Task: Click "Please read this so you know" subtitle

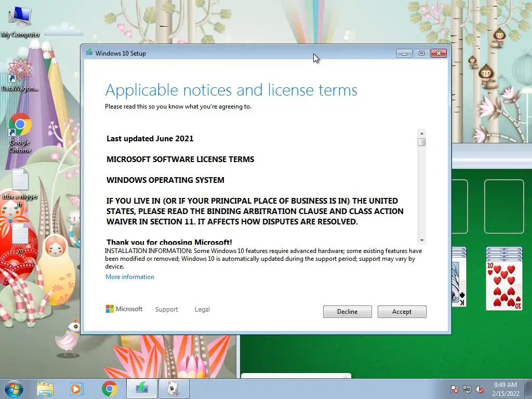Action: point(178,107)
